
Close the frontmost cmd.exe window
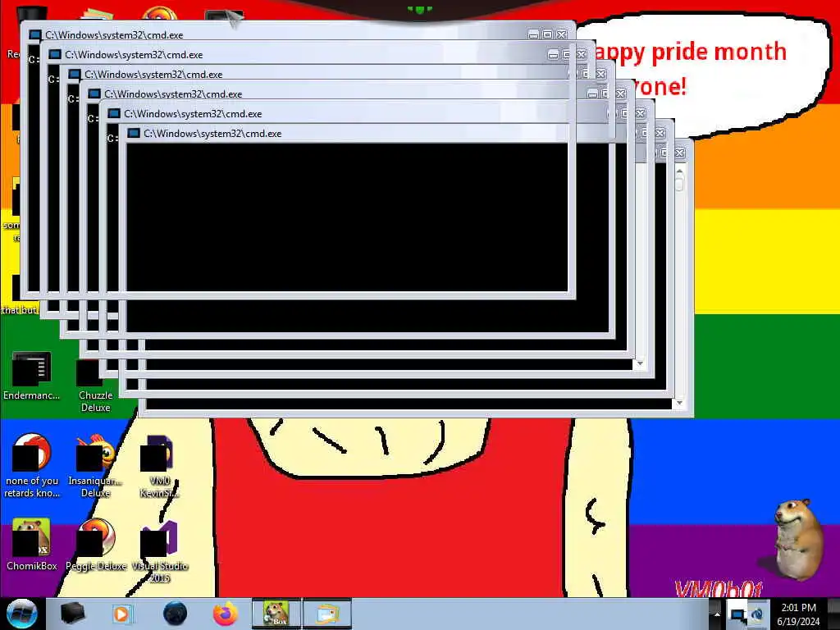561,34
